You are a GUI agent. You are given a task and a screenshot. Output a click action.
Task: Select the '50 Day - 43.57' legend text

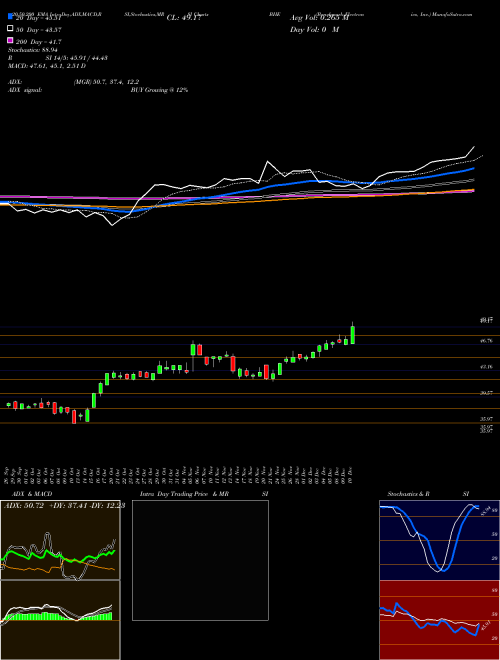[x=38, y=30]
